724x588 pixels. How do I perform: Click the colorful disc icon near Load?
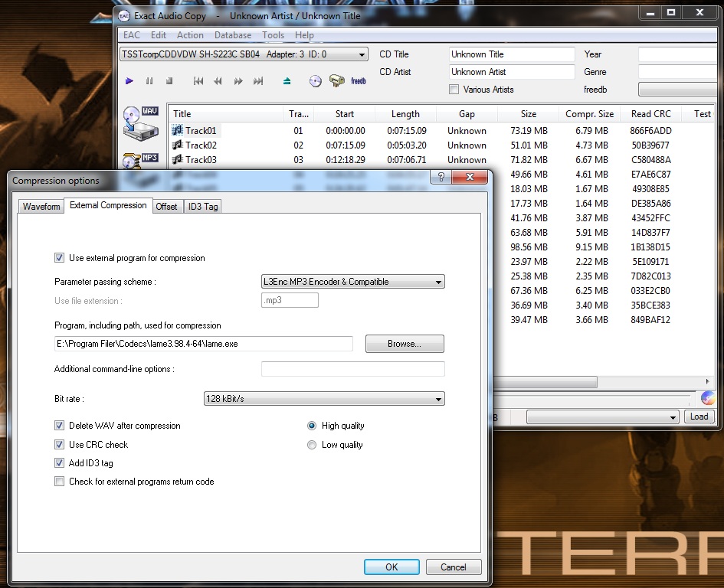tap(707, 398)
